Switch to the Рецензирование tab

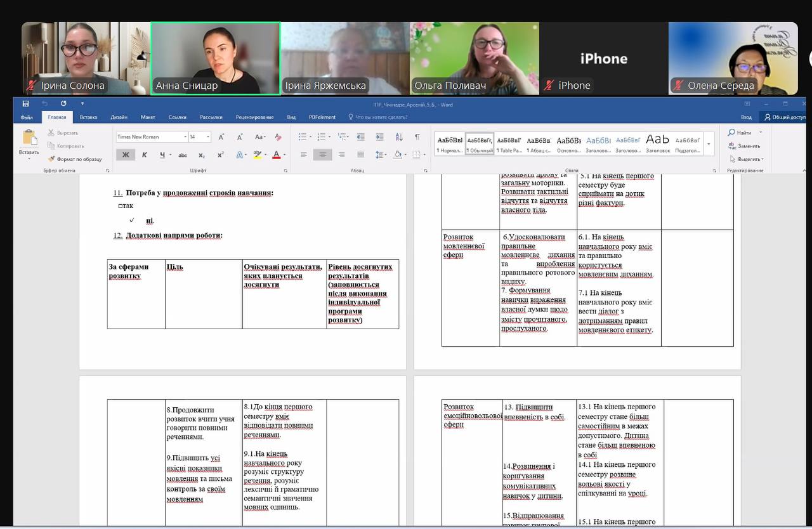click(x=254, y=117)
